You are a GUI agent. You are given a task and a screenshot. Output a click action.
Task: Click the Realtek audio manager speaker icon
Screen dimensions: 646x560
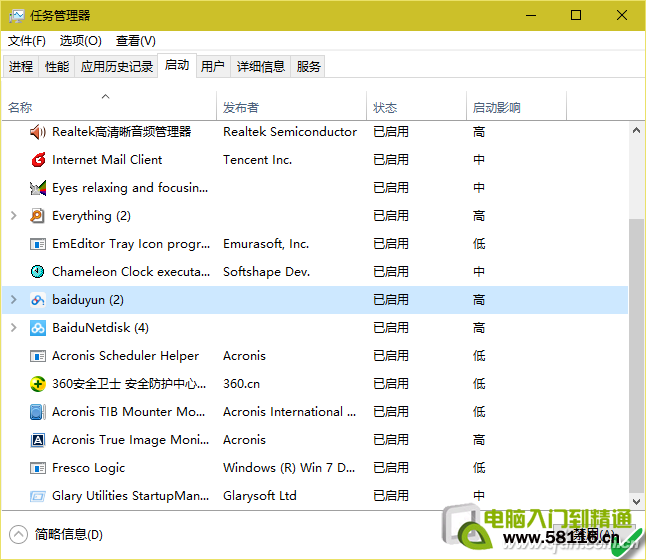[37, 132]
